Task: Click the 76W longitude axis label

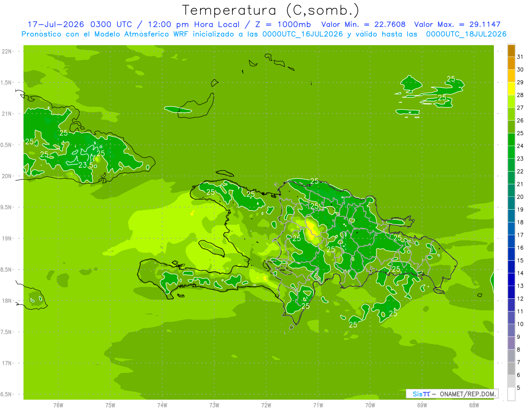Action: click(58, 405)
